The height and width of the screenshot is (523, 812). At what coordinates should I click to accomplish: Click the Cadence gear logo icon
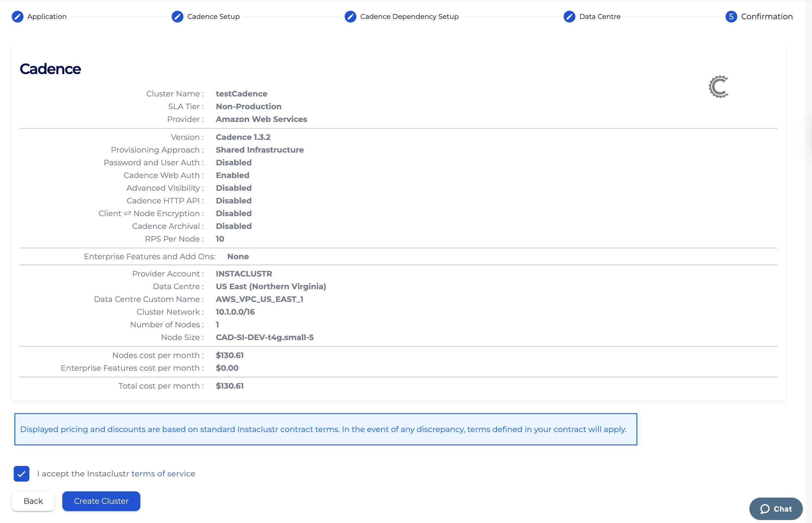tap(719, 87)
